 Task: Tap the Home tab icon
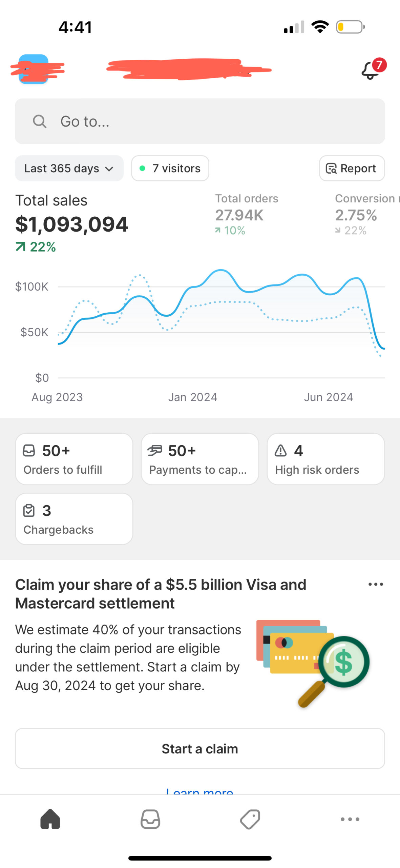pyautogui.click(x=50, y=819)
